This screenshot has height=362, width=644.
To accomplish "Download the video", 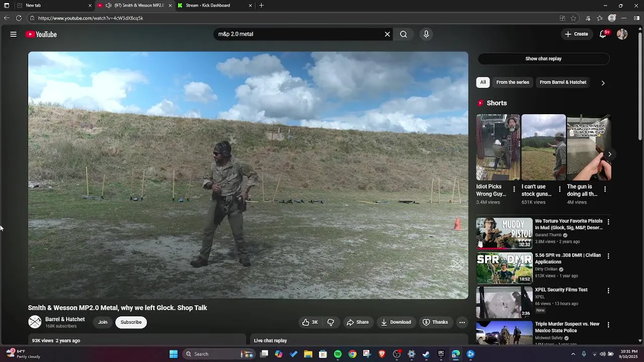I will (396, 322).
